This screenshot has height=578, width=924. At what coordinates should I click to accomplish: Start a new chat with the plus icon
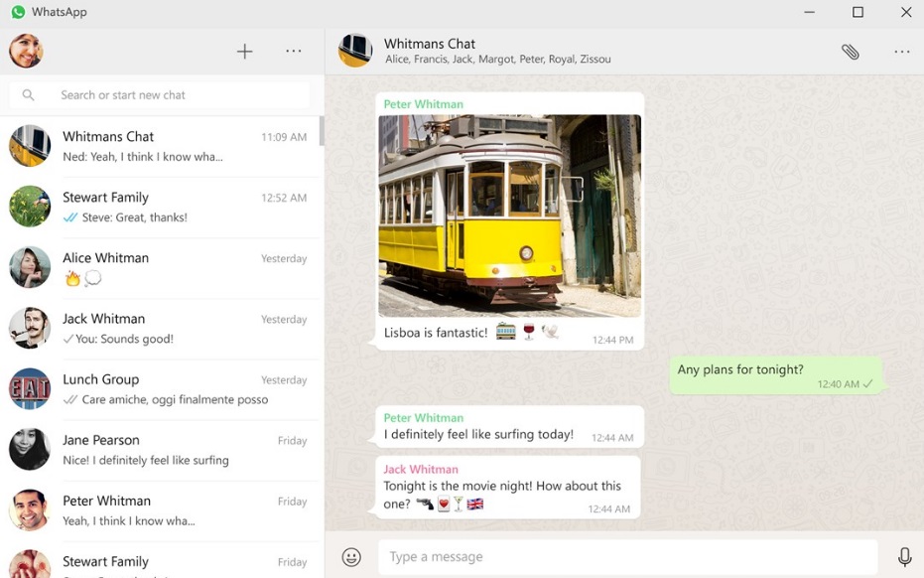[244, 51]
